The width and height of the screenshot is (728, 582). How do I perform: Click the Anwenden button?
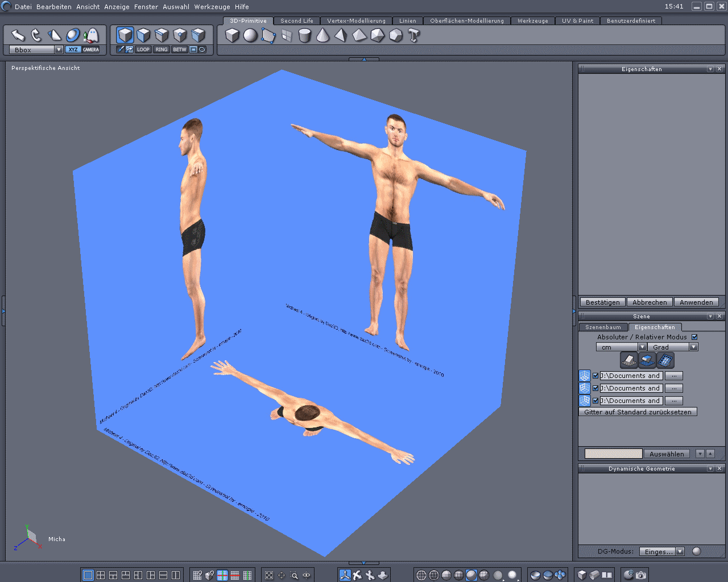coord(696,302)
